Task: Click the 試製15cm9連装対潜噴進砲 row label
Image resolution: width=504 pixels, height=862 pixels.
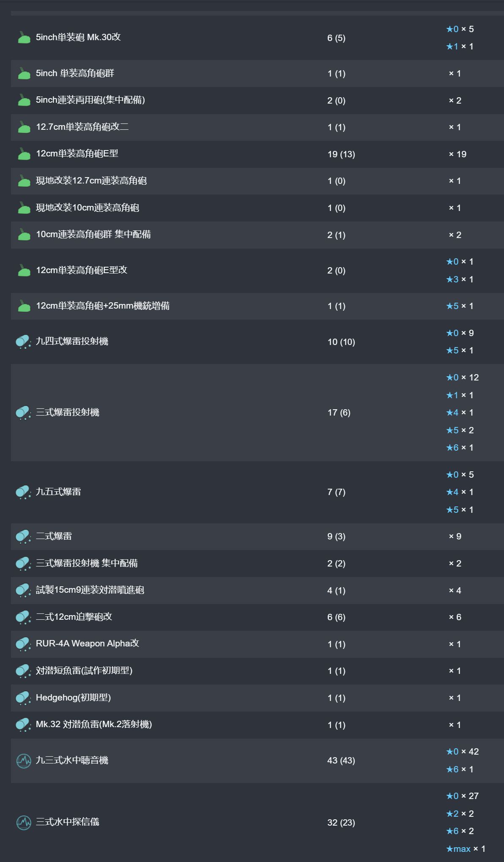Action: point(90,590)
